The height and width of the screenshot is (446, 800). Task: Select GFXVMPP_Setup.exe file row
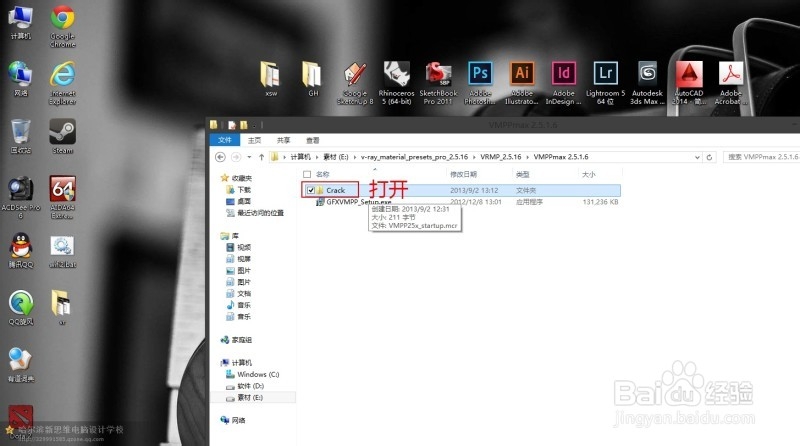[461, 202]
